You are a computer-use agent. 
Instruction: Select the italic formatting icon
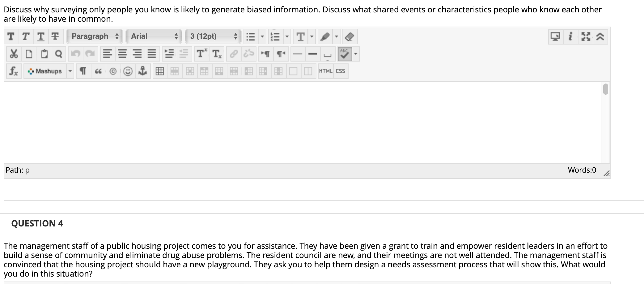25,36
